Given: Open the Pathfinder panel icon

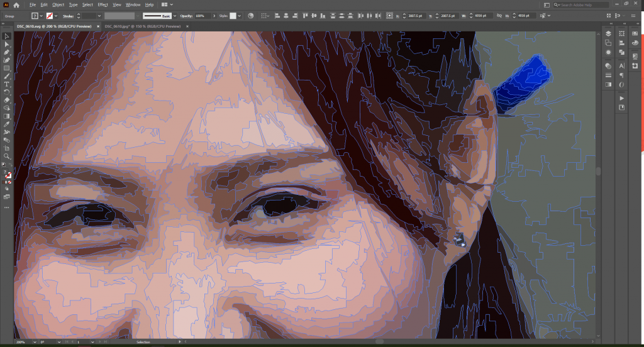Looking at the screenshot, I should point(622,53).
